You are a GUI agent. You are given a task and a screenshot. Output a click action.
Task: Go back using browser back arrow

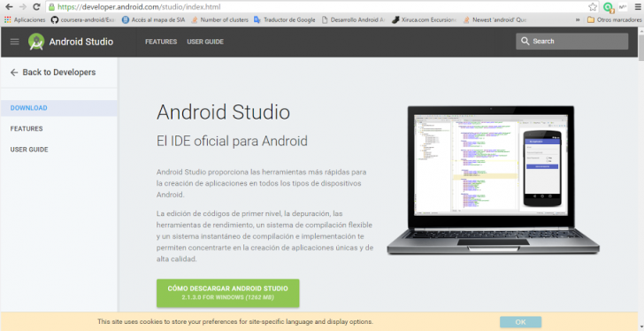[x=9, y=6]
